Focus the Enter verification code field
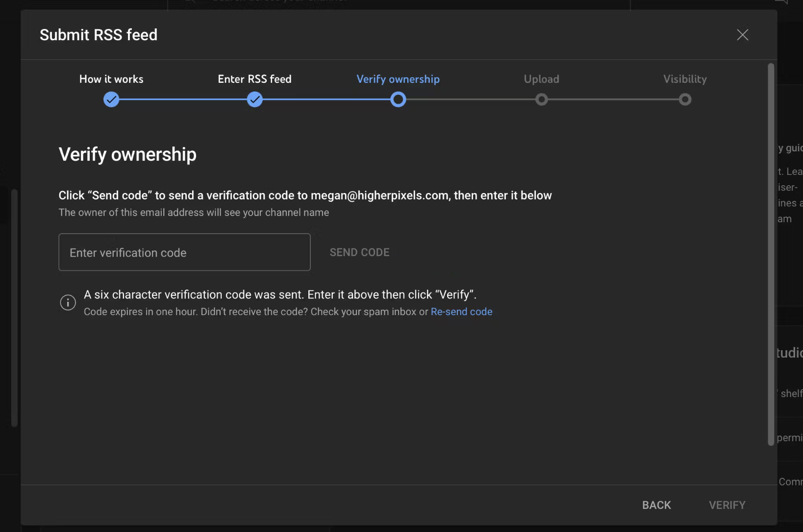The width and height of the screenshot is (803, 532). (184, 252)
